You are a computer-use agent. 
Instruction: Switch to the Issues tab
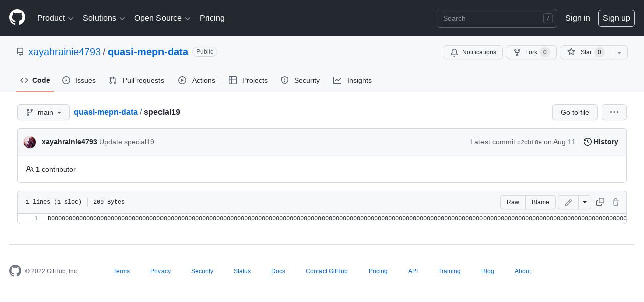(x=79, y=80)
